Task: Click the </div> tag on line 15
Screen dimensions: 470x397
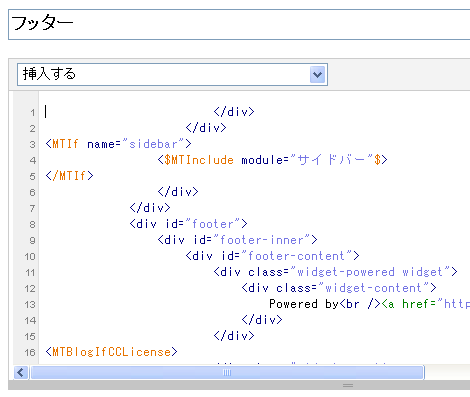Action: pos(234,336)
